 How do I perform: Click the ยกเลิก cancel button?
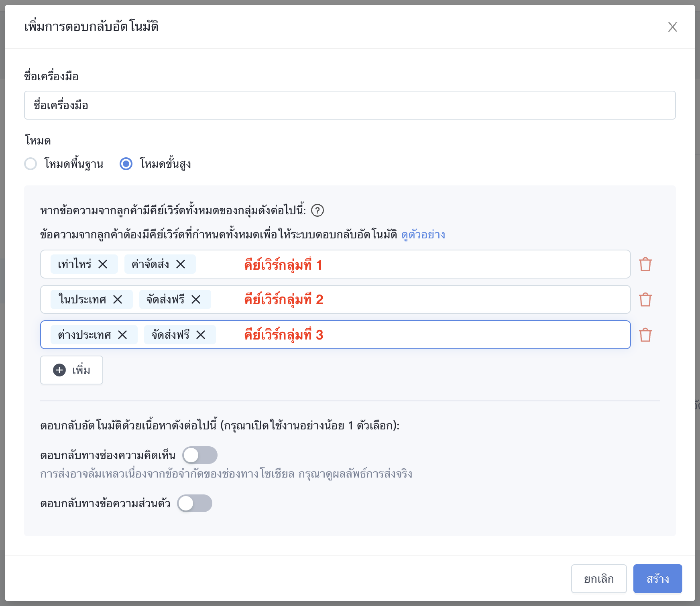[x=599, y=579]
